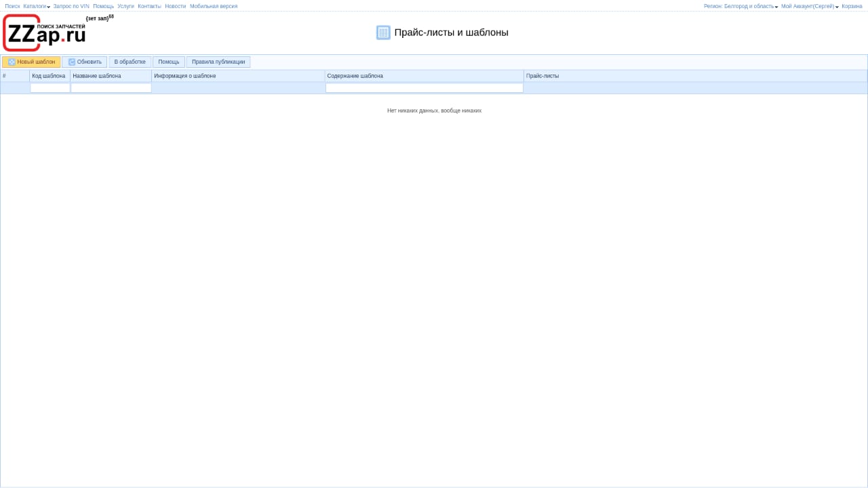Open Новости in the top navigation

pyautogui.click(x=175, y=6)
